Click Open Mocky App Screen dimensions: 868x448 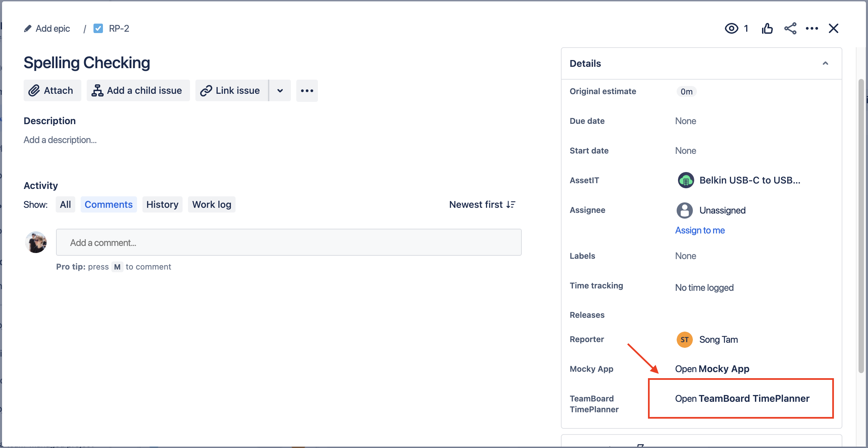point(712,369)
